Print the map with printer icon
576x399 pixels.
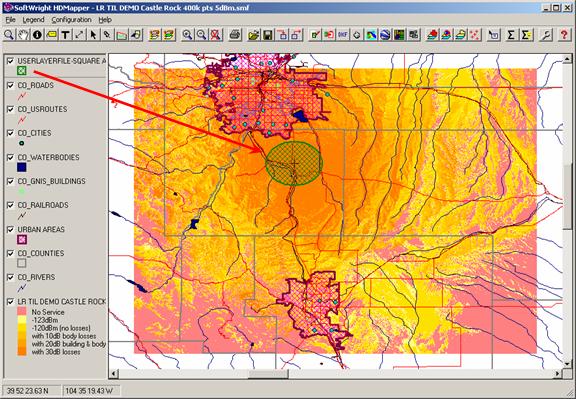click(235, 35)
